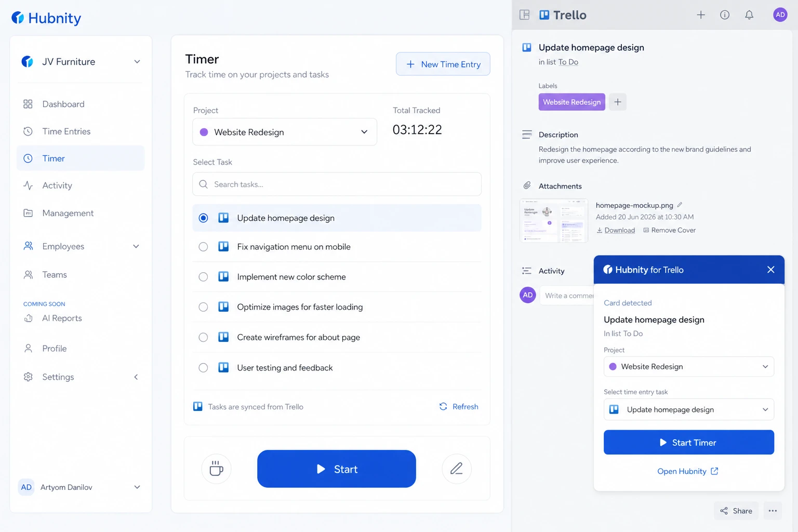Select Create wireframes for about page radio
This screenshot has height=532, width=798.
pyautogui.click(x=203, y=337)
